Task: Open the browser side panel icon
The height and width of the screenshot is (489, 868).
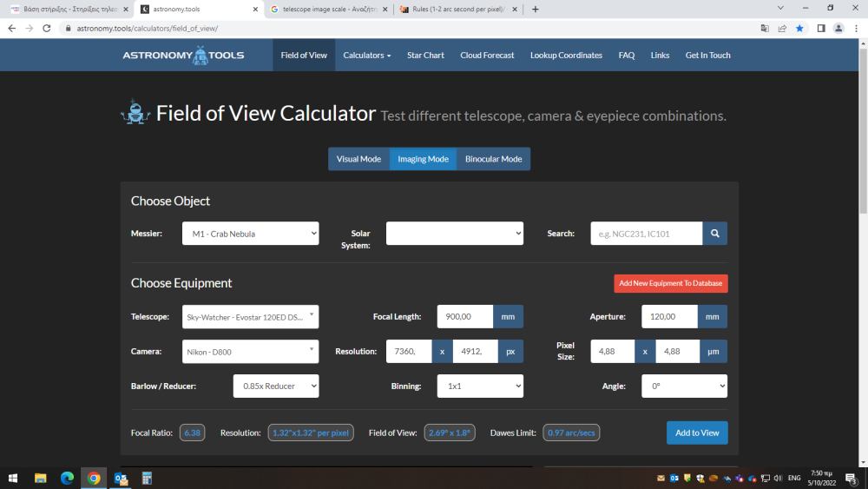Action: 820,28
